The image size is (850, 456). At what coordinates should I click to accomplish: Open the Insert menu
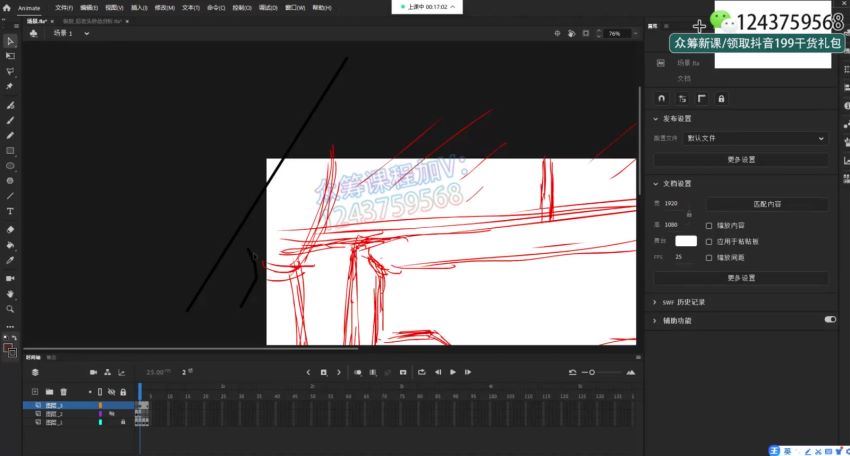pos(139,8)
